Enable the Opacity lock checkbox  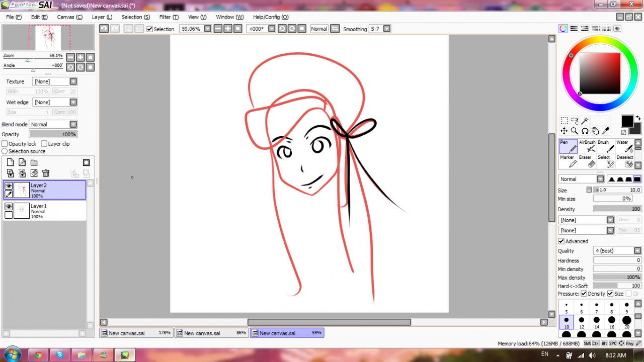pos(5,144)
